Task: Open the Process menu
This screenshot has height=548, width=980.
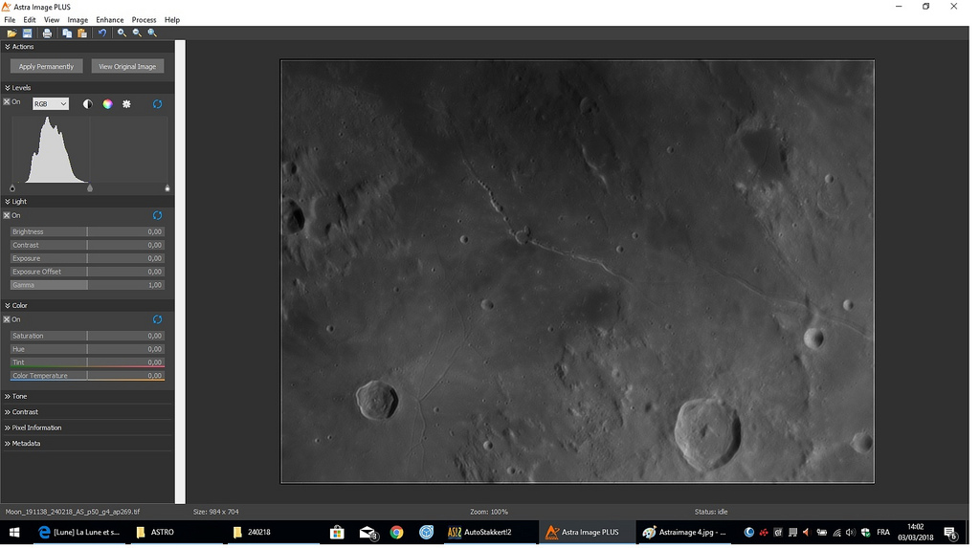Action: pyautogui.click(x=144, y=20)
